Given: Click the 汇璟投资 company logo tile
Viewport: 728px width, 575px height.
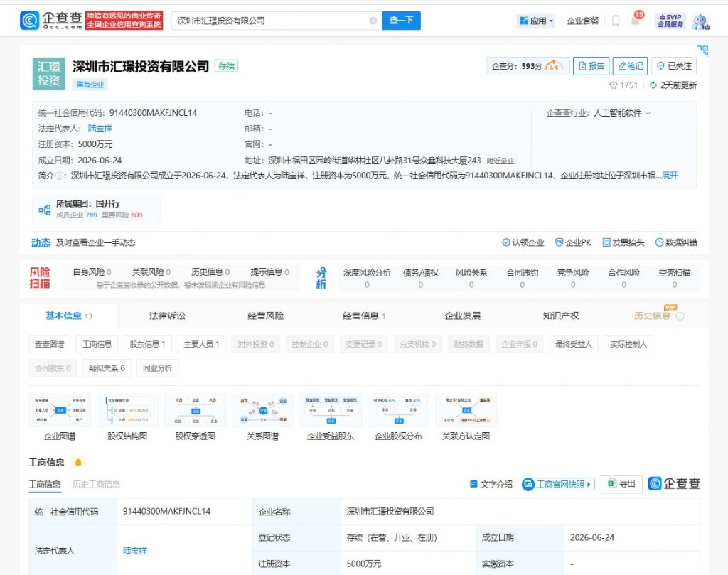Looking at the screenshot, I should [x=49, y=74].
